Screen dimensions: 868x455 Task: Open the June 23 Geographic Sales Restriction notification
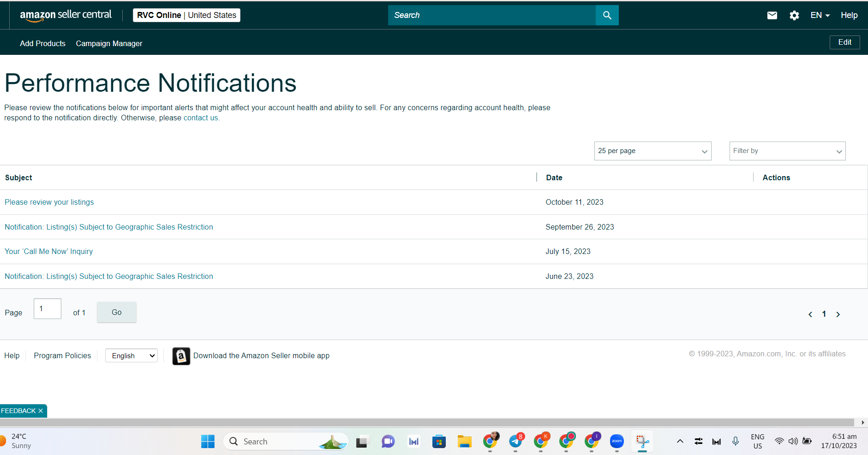tap(109, 276)
